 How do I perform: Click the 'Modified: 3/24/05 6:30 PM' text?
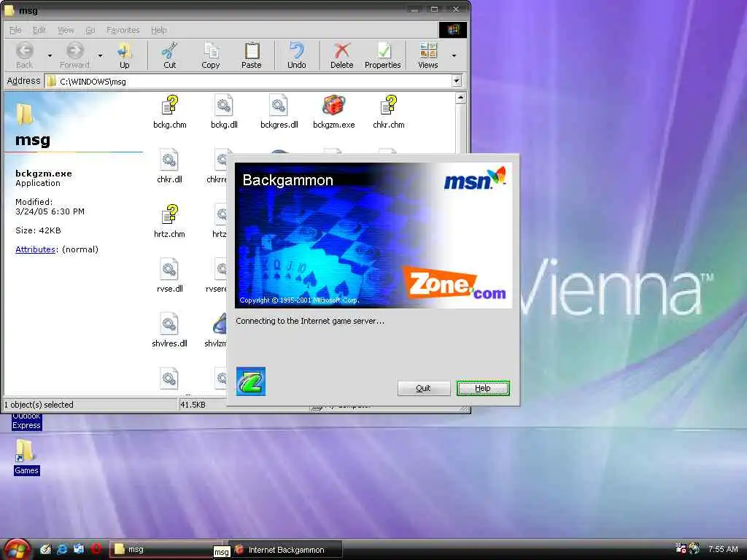point(50,206)
